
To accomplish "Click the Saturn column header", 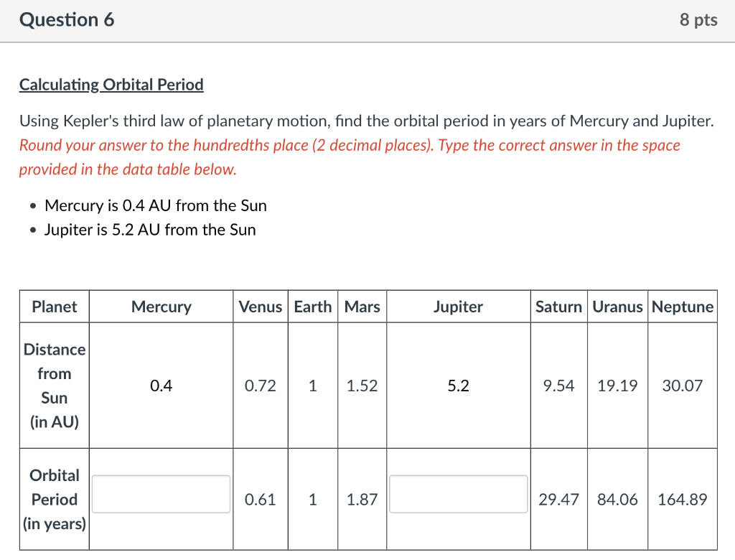I will pyautogui.click(x=558, y=307).
